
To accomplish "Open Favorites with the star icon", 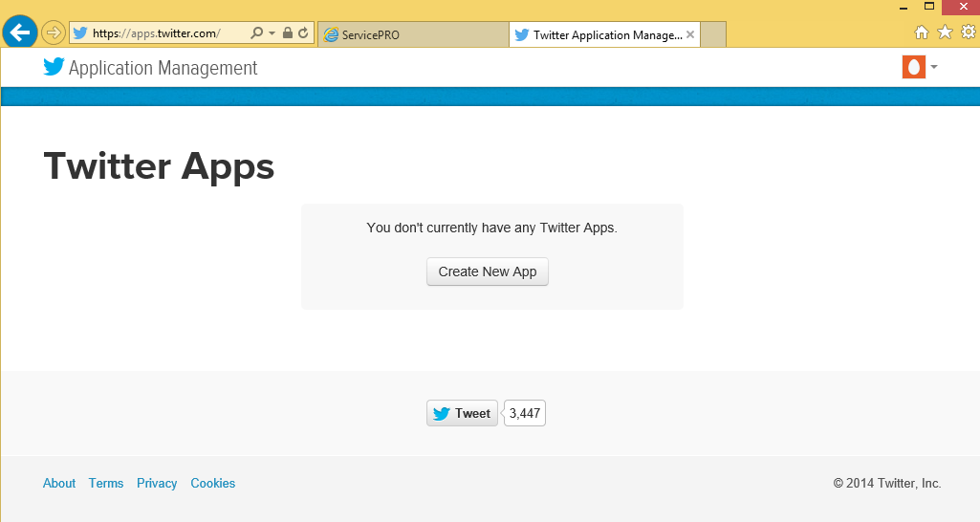I will pos(945,33).
